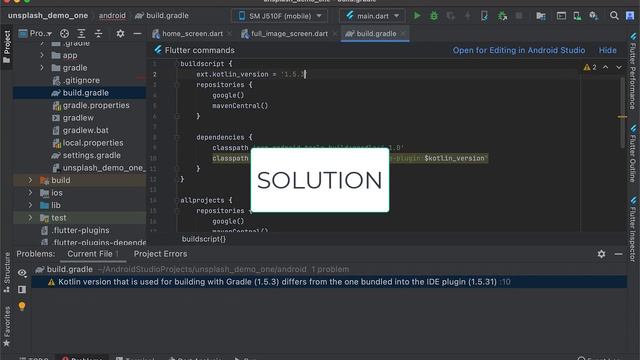Switch to Current File problems tab
Image resolution: width=640 pixels, height=360 pixels.
93,254
